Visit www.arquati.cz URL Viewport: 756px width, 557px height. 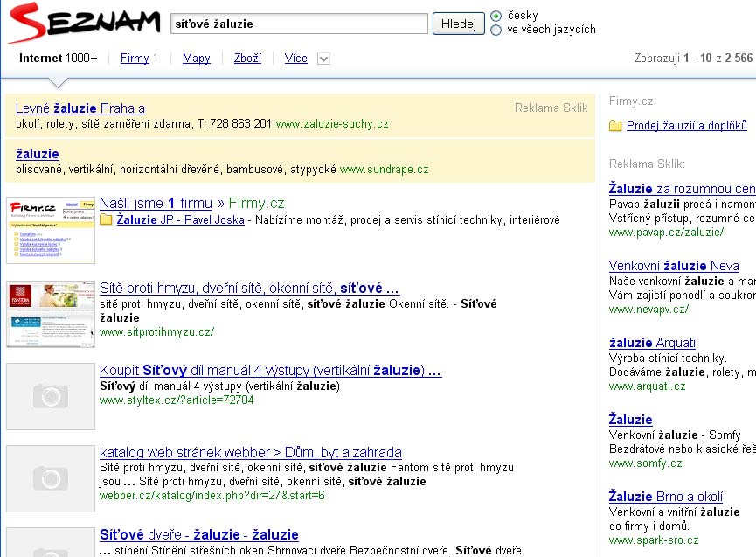pos(647,386)
